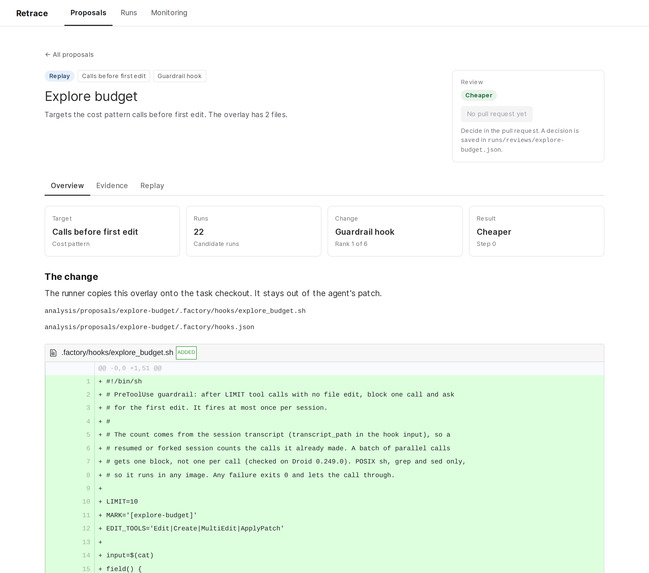Click the Runs card showing 22
Screen dimensions: 649x573
pos(254,231)
